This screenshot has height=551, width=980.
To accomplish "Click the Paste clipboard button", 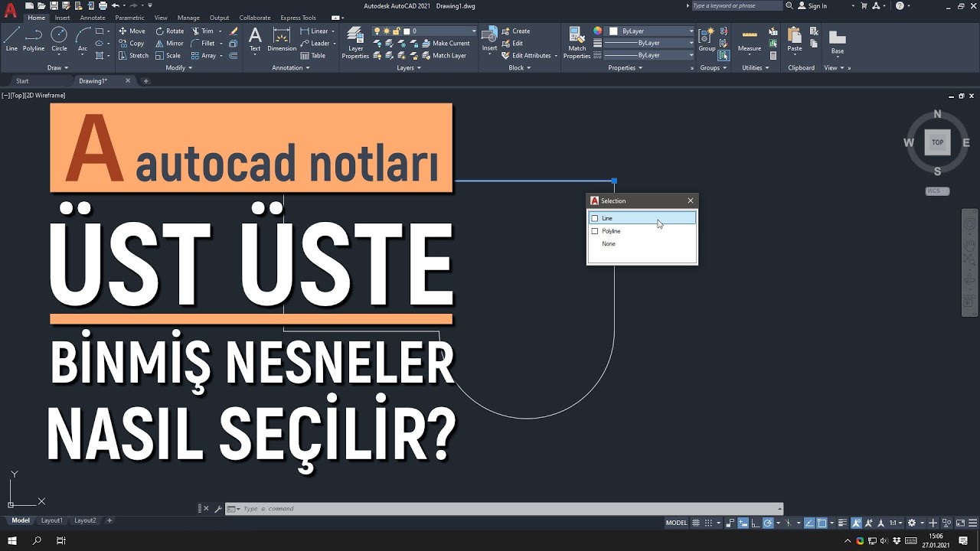I will (795, 40).
